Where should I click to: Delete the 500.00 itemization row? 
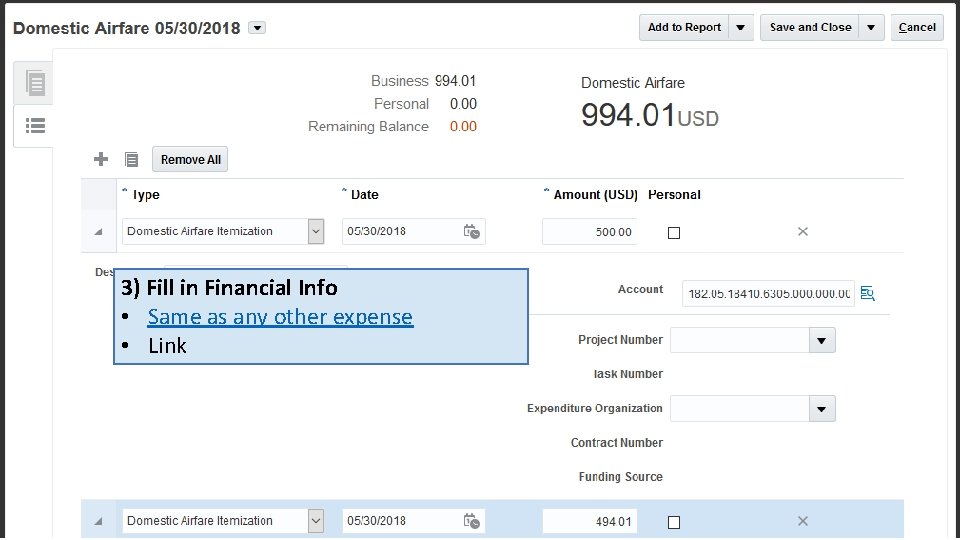803,231
